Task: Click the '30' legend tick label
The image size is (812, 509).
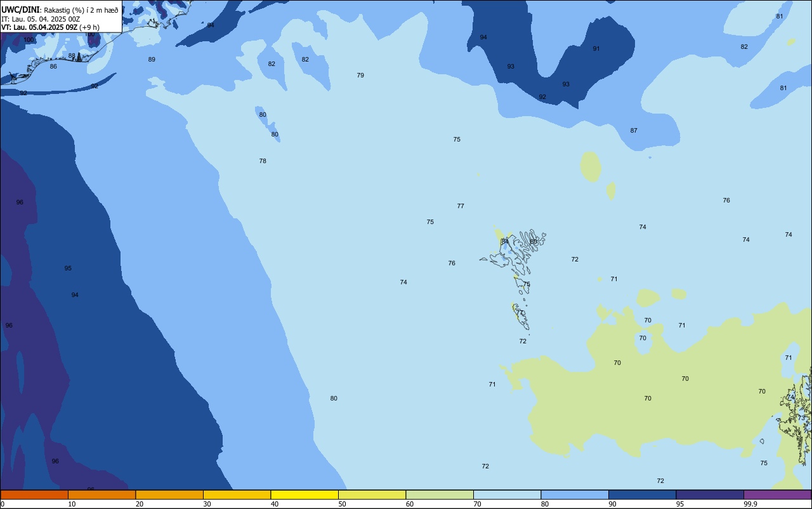Action: pos(207,504)
